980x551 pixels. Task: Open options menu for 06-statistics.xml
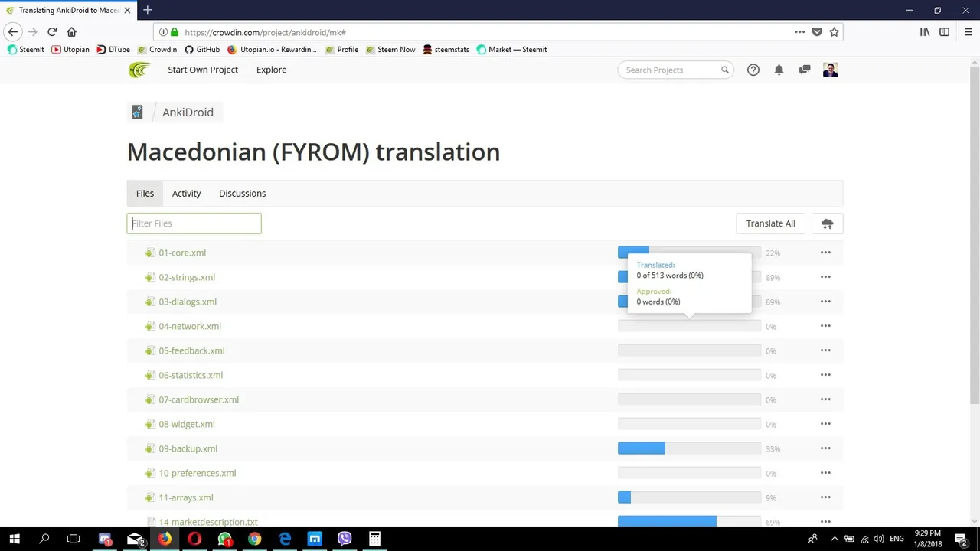(825, 375)
